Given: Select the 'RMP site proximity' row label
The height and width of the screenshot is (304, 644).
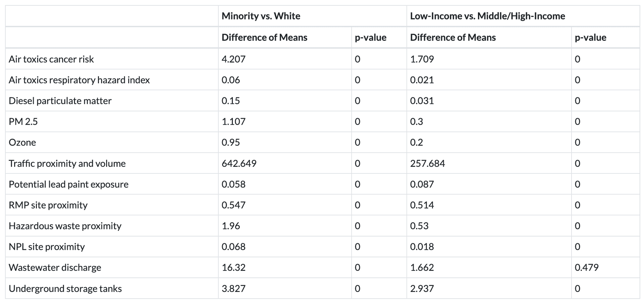Looking at the screenshot, I should 48,205.
